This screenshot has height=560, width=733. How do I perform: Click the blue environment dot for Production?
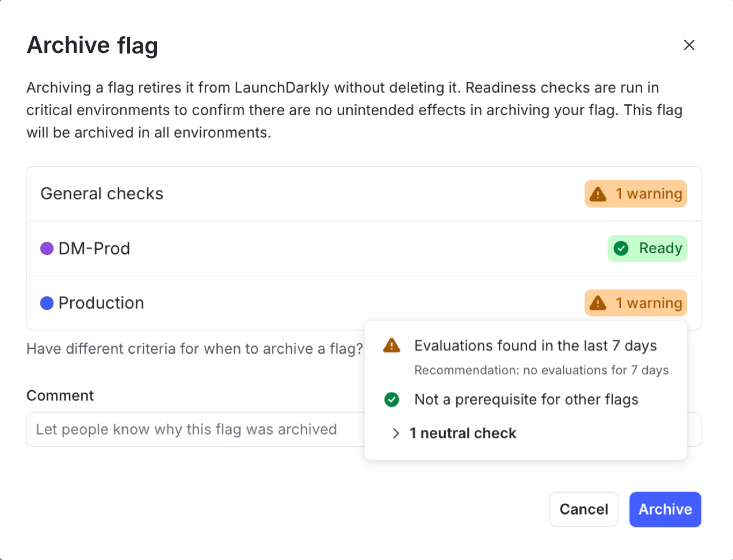coord(47,303)
